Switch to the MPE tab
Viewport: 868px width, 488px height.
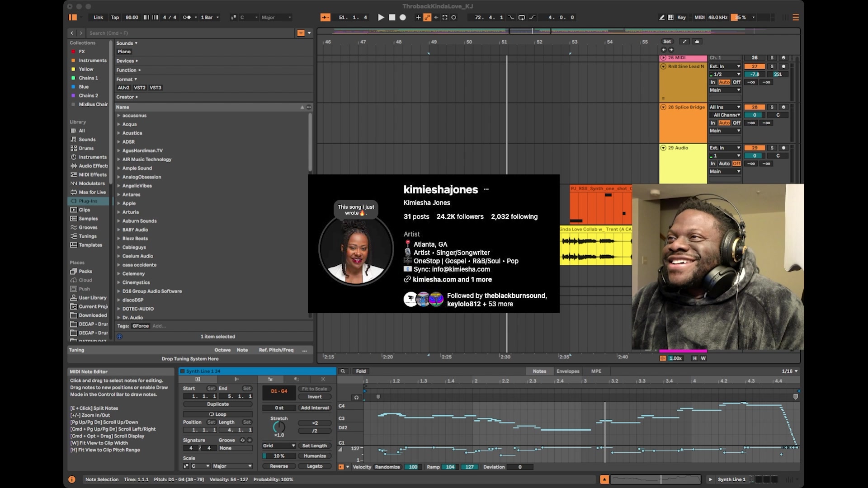click(x=596, y=371)
